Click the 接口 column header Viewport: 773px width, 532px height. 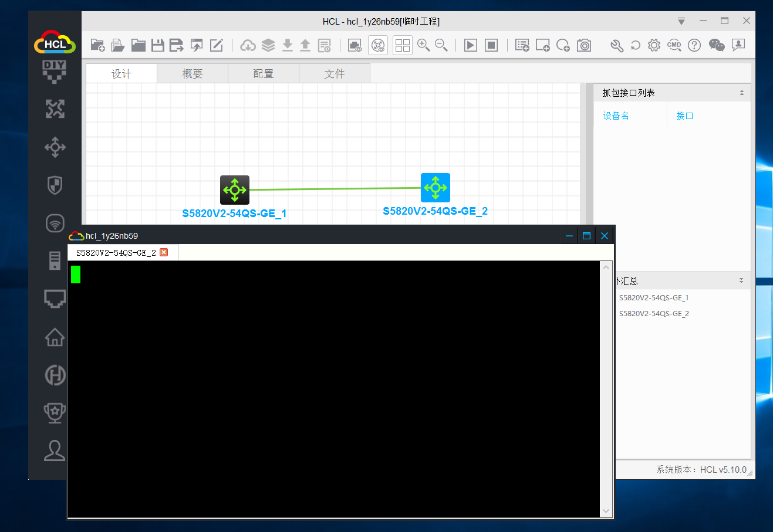pos(685,116)
